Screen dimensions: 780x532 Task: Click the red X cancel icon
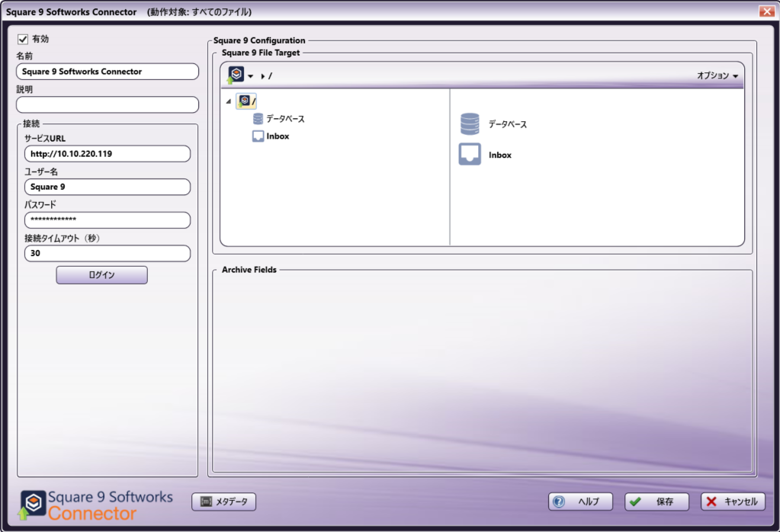[712, 502]
